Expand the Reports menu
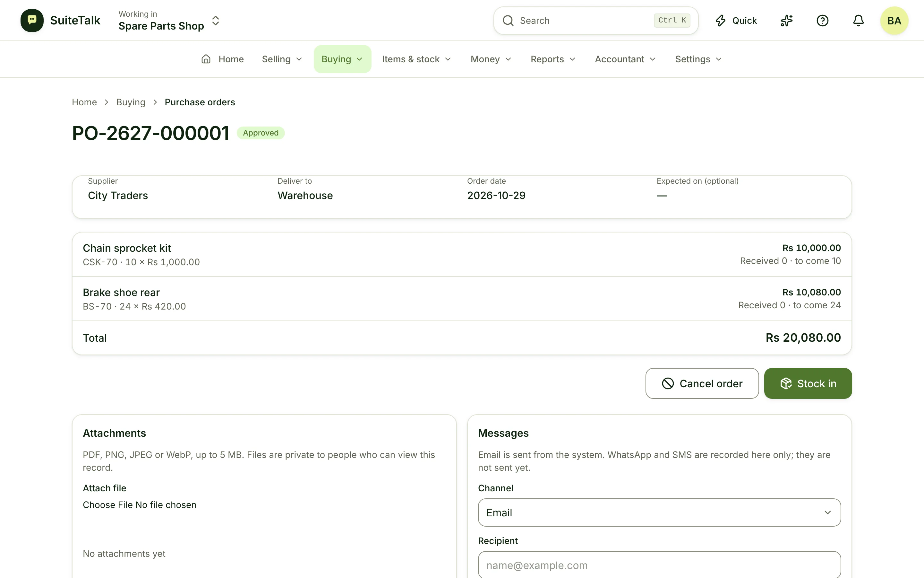 (553, 59)
